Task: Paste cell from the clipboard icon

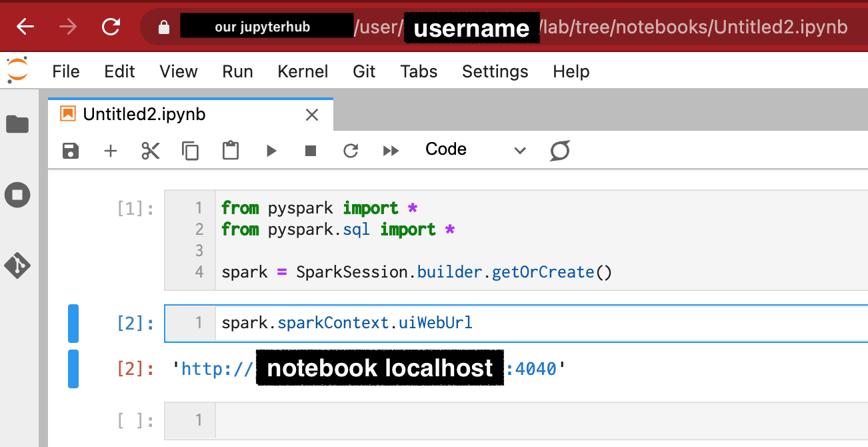Action: (x=231, y=150)
